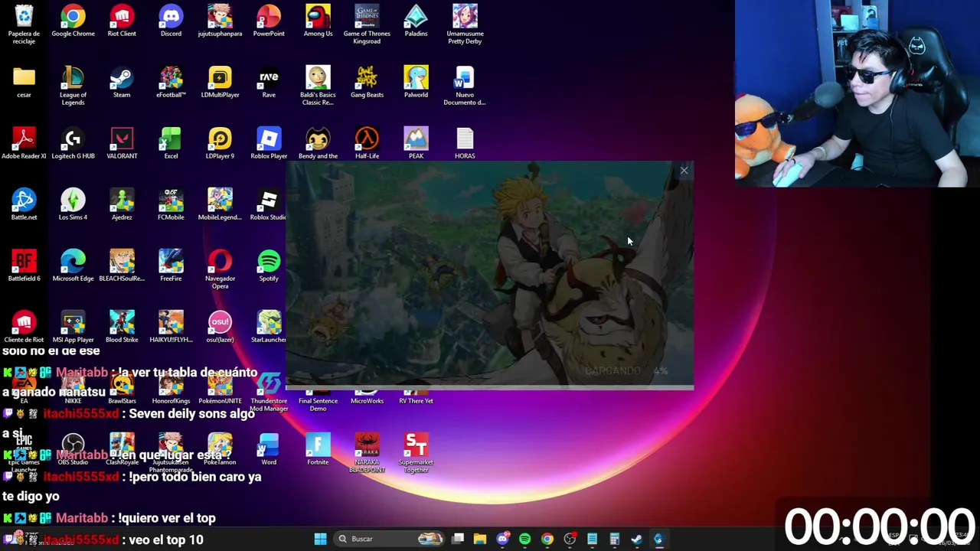Select the Supermarket Together desktop icon

(416, 452)
